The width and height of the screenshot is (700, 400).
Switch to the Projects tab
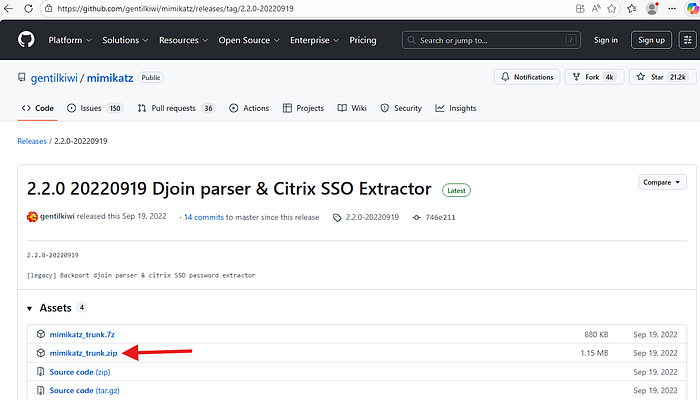click(303, 108)
